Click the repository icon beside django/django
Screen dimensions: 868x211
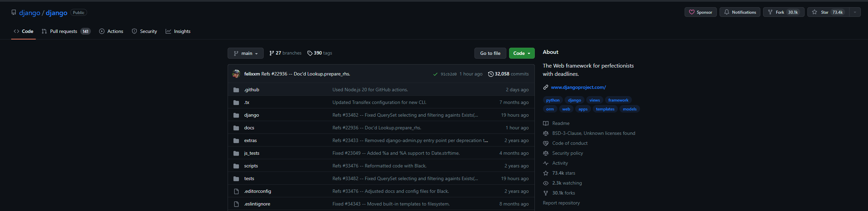click(x=14, y=12)
